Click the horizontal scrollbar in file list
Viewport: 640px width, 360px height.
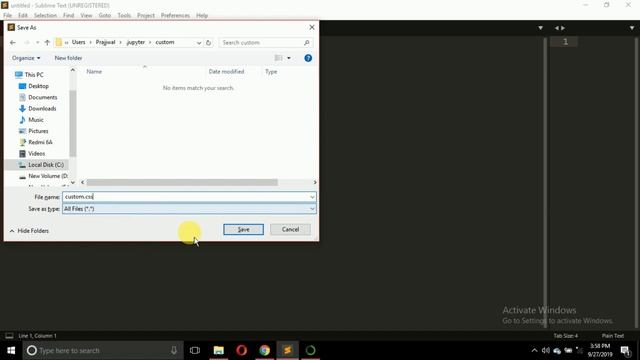tap(182, 182)
